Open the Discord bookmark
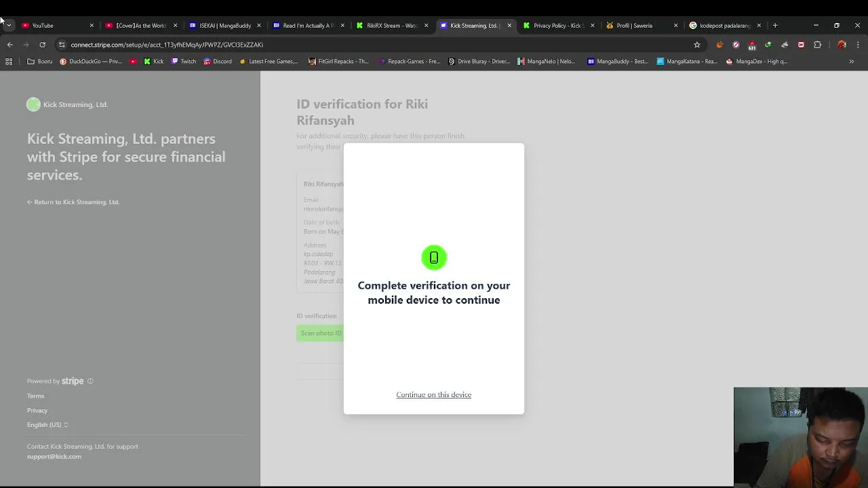This screenshot has width=868, height=488. [218, 61]
